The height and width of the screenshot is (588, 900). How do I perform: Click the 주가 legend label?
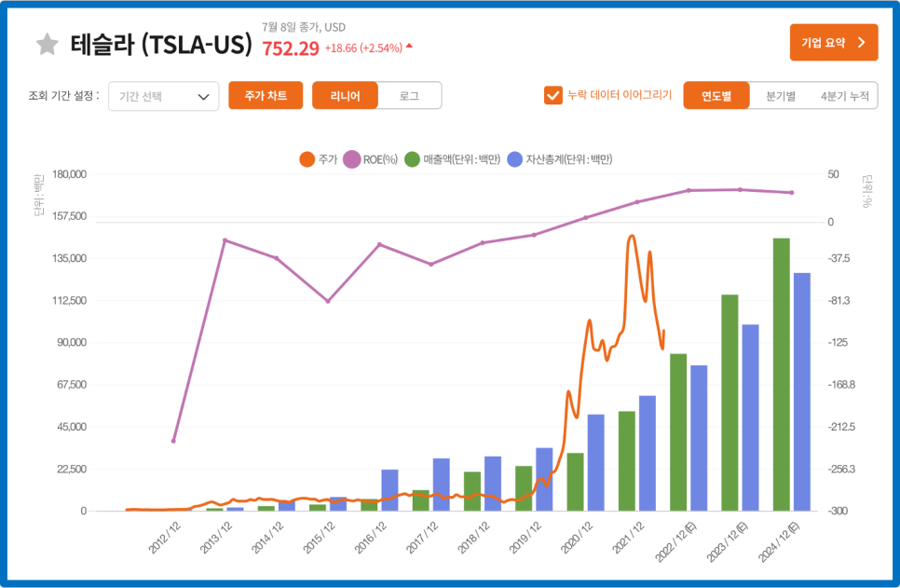328,159
